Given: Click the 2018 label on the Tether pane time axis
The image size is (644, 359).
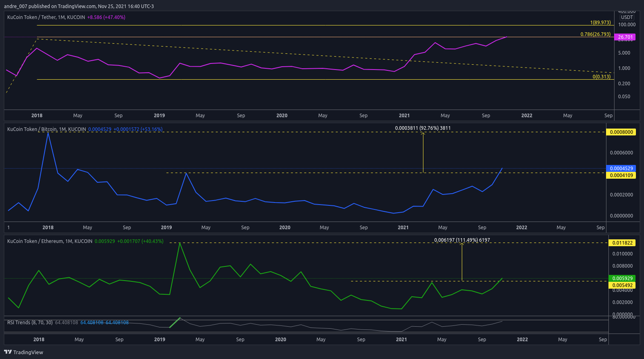Looking at the screenshot, I should (37, 116).
